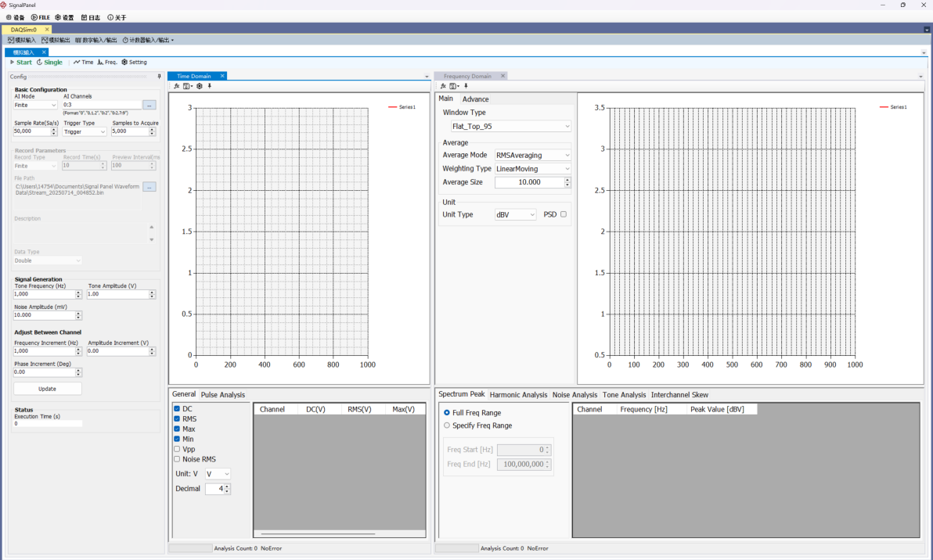Switch to the Harmonic Analysis tab
Viewport: 933px width, 560px height.
point(518,395)
